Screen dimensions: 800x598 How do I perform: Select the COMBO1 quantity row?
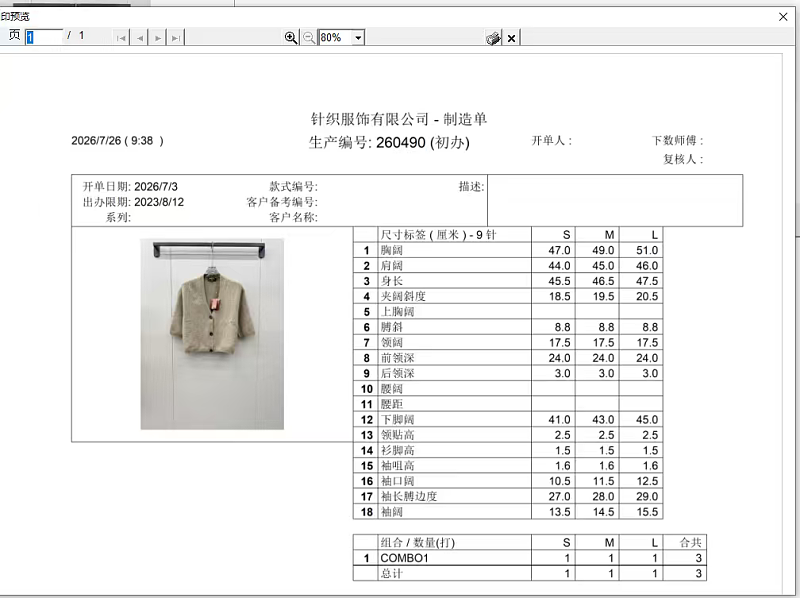(530, 558)
